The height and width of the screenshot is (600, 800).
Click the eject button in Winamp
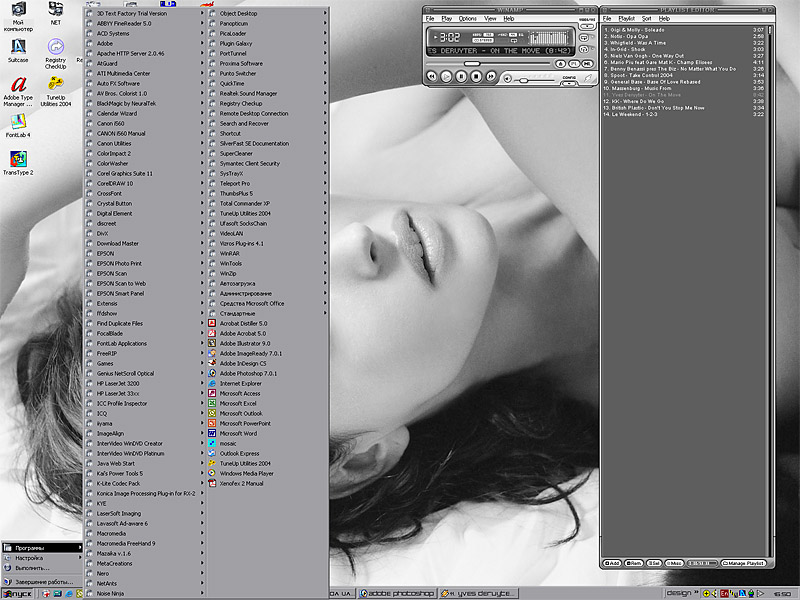point(561,64)
